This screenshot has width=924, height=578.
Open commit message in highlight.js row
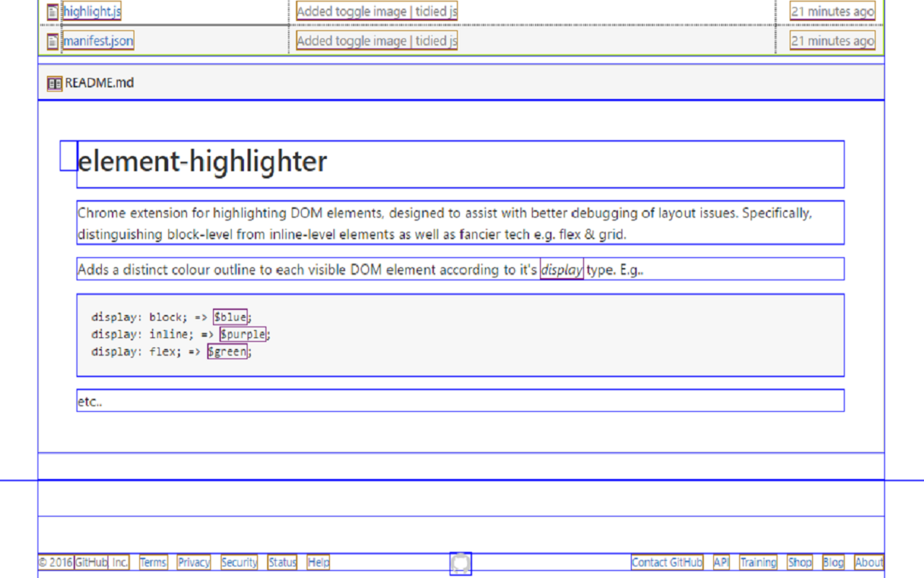click(377, 12)
